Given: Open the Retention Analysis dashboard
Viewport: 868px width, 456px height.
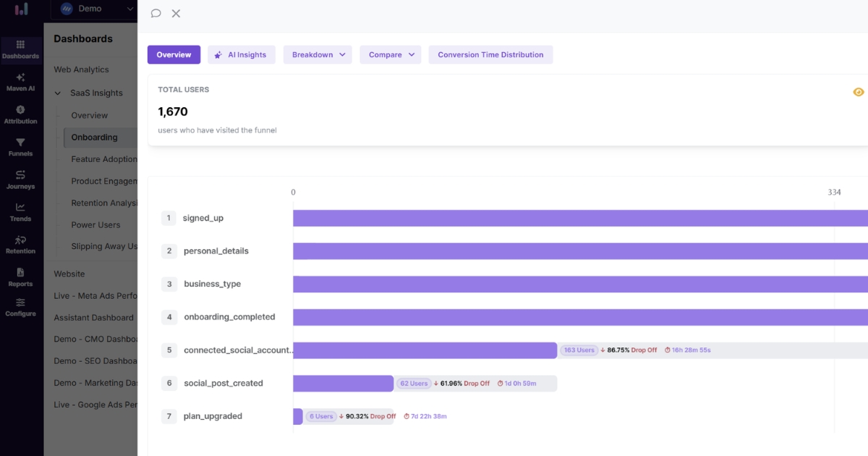Looking at the screenshot, I should pyautogui.click(x=104, y=203).
